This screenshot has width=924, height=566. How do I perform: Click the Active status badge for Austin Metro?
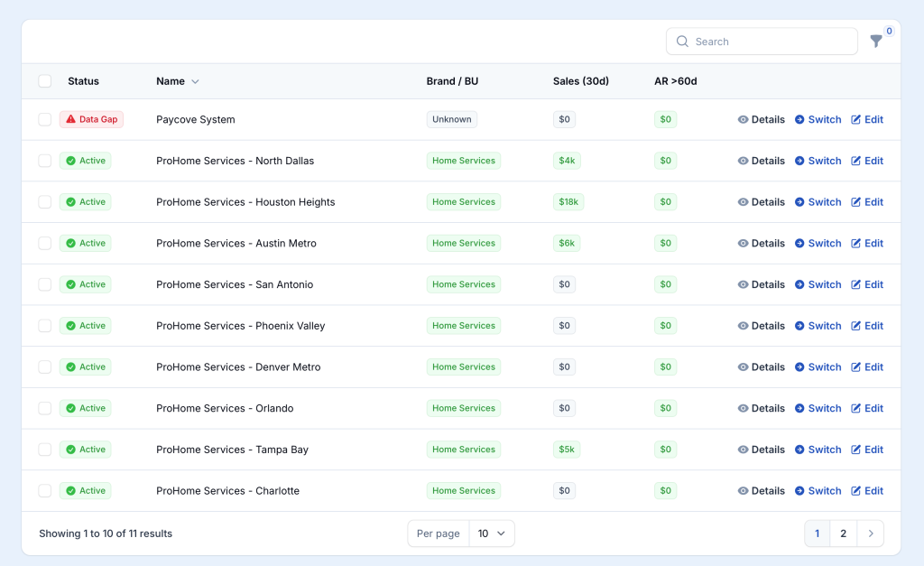[85, 244]
